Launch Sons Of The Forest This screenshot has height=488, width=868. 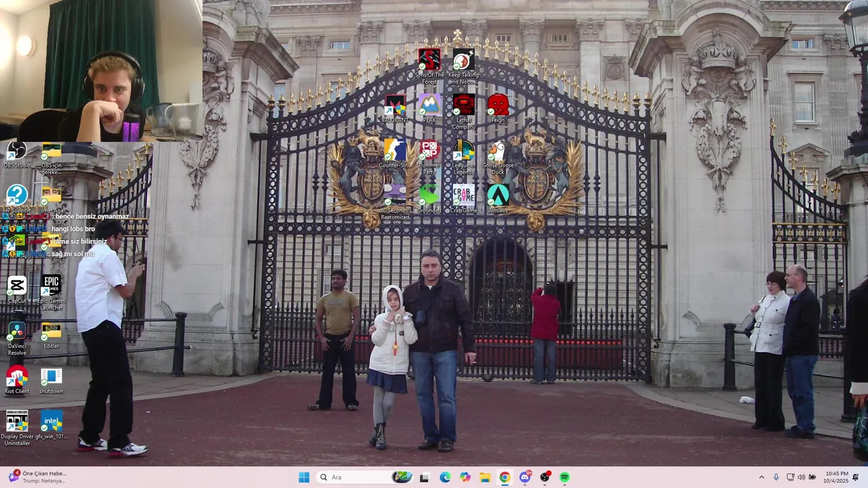(429, 66)
